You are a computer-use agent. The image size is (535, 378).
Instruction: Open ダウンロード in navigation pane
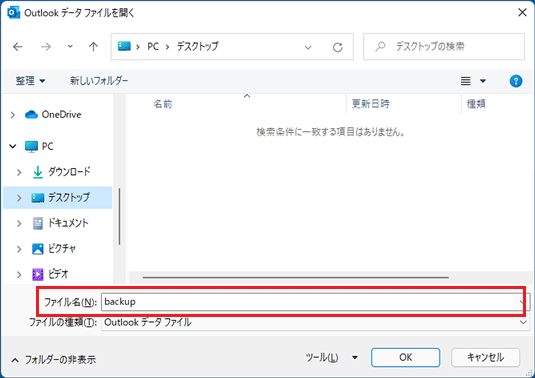pos(69,172)
